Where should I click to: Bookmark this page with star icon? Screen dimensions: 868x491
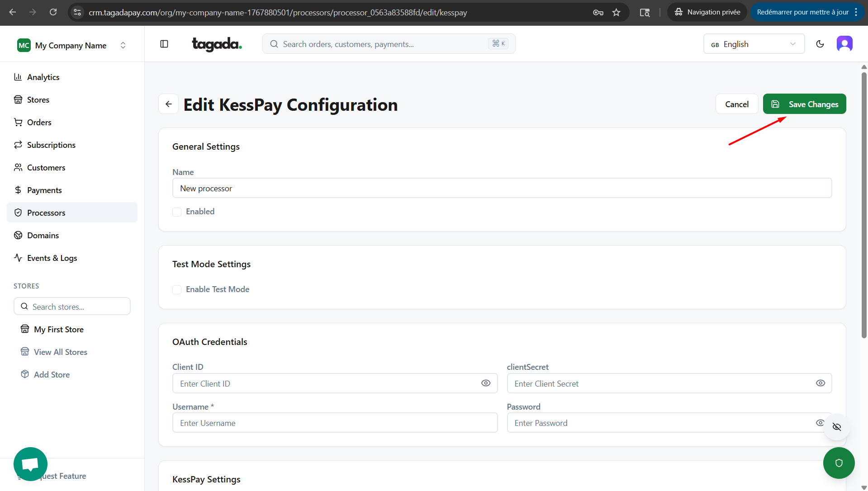(x=616, y=12)
